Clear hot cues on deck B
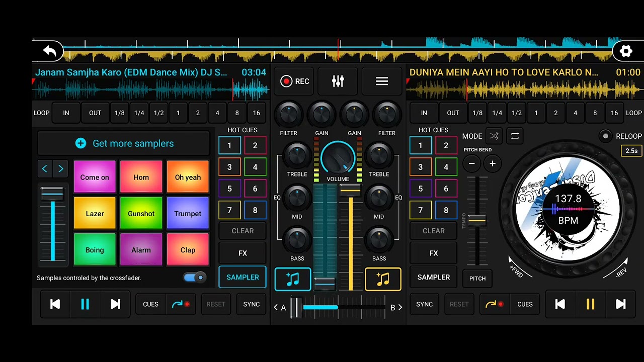This screenshot has height=362, width=644. pyautogui.click(x=434, y=231)
